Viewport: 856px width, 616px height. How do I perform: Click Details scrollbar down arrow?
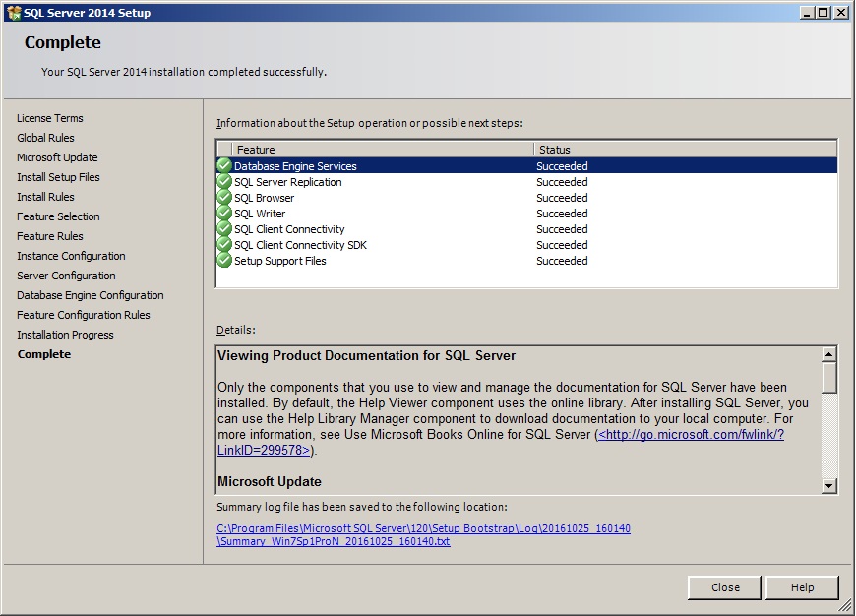coord(828,485)
